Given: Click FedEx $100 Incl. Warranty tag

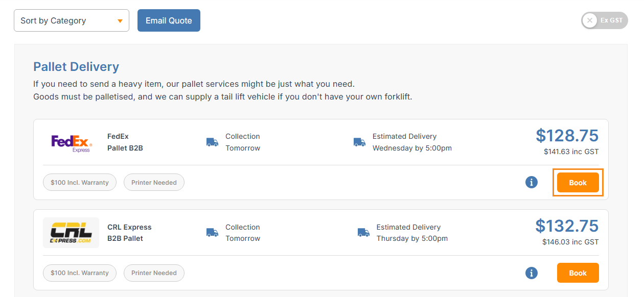Looking at the screenshot, I should 80,182.
